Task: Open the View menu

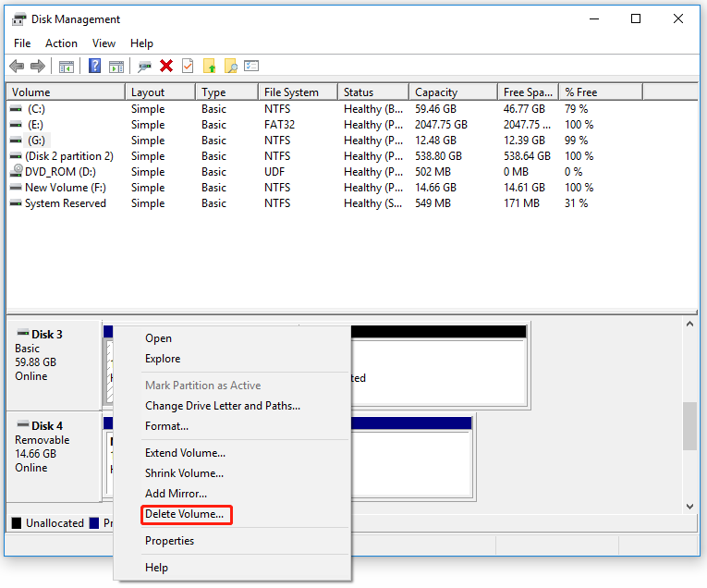Action: (x=104, y=43)
